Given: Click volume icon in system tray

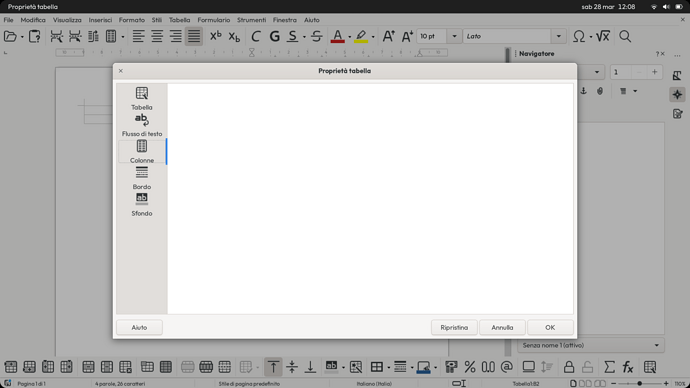Looking at the screenshot, I should click(666, 7).
